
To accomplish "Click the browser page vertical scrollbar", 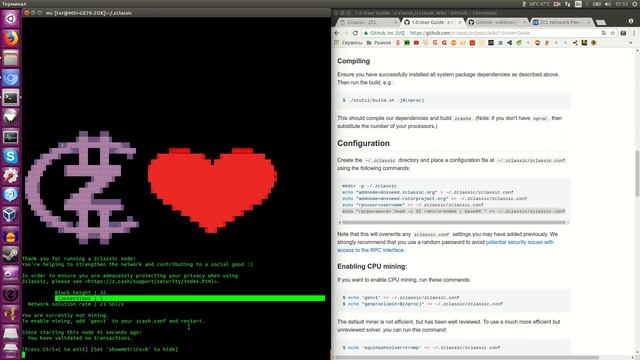I will 637,173.
